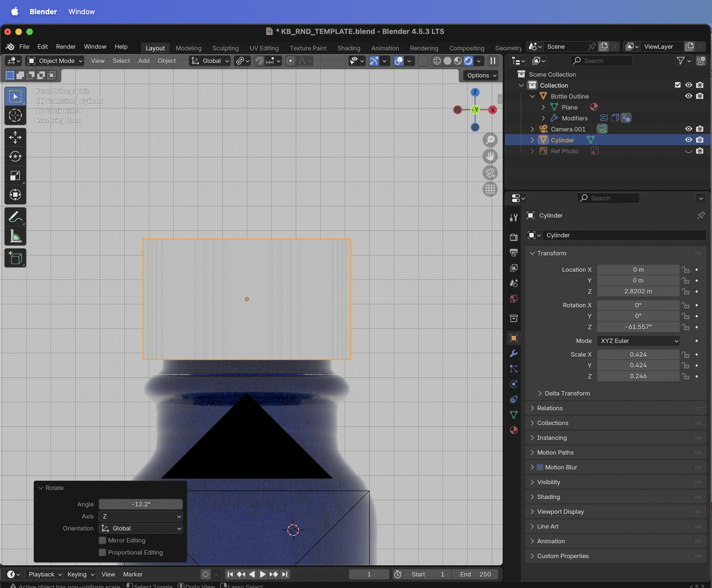The width and height of the screenshot is (712, 588).
Task: Click End frame field
Action: [x=475, y=574]
